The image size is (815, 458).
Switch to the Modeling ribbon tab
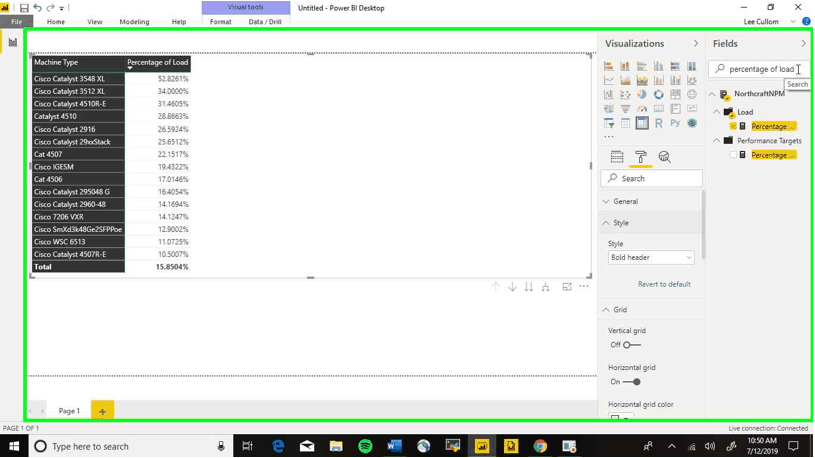134,22
